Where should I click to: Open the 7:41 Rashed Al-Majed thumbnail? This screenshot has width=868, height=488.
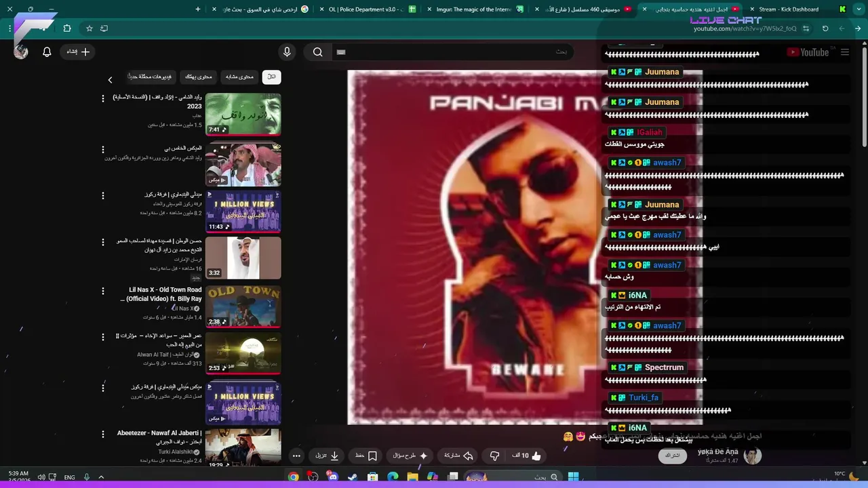click(x=243, y=115)
